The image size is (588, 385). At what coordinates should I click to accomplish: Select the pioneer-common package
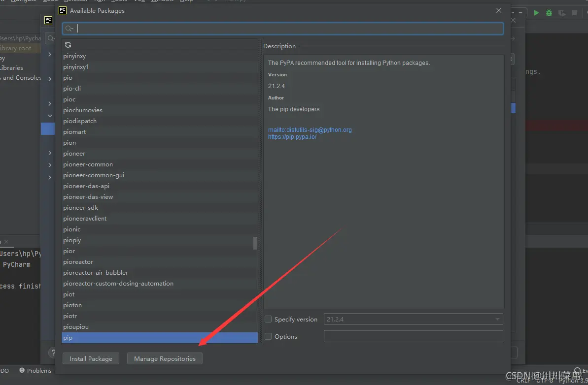pyautogui.click(x=160, y=165)
